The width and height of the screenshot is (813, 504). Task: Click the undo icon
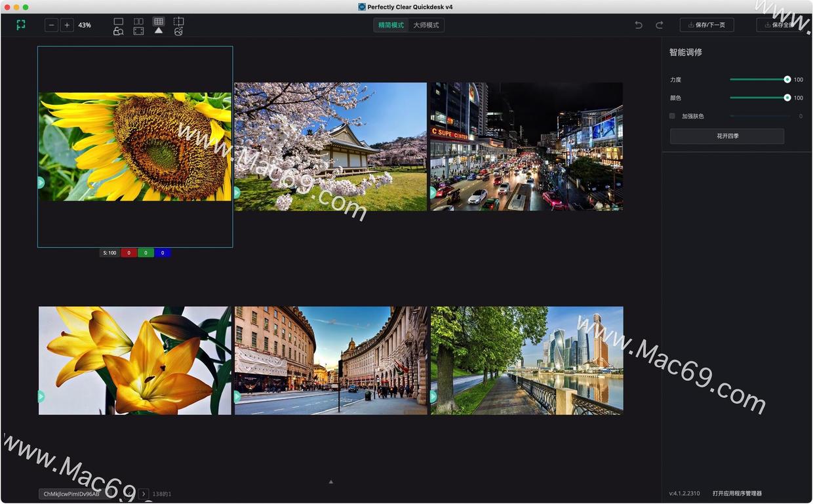638,25
